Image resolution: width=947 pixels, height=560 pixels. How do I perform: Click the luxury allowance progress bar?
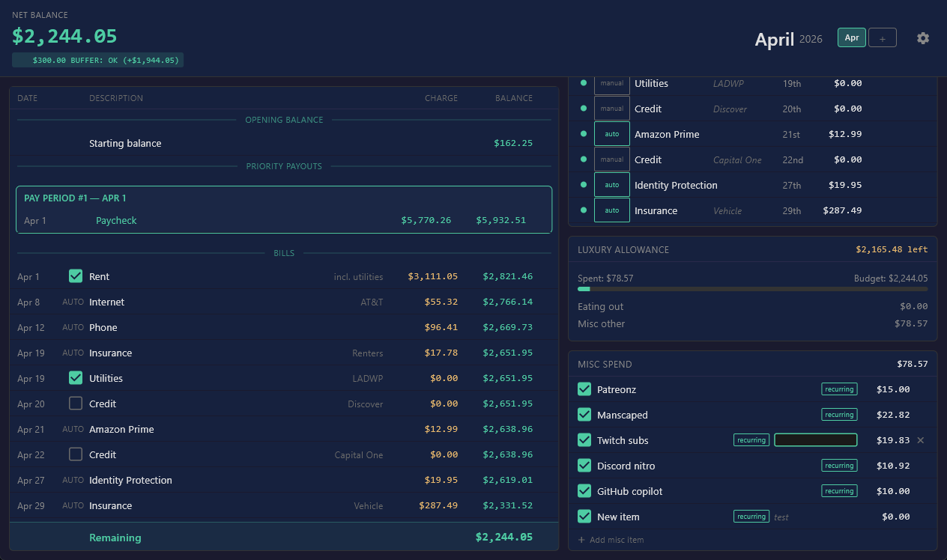[752, 289]
